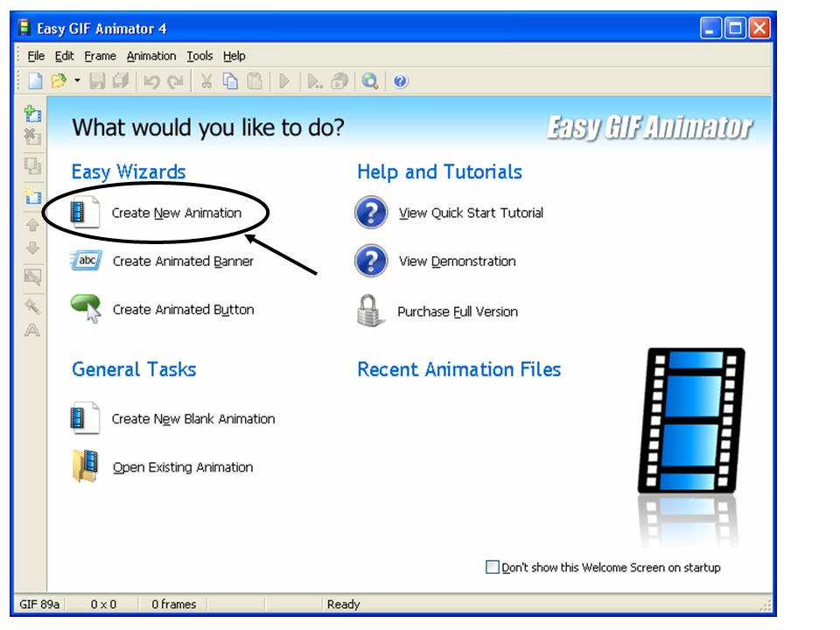Close the Easy GIF Animator window
The height and width of the screenshot is (630, 840).
coord(759,28)
